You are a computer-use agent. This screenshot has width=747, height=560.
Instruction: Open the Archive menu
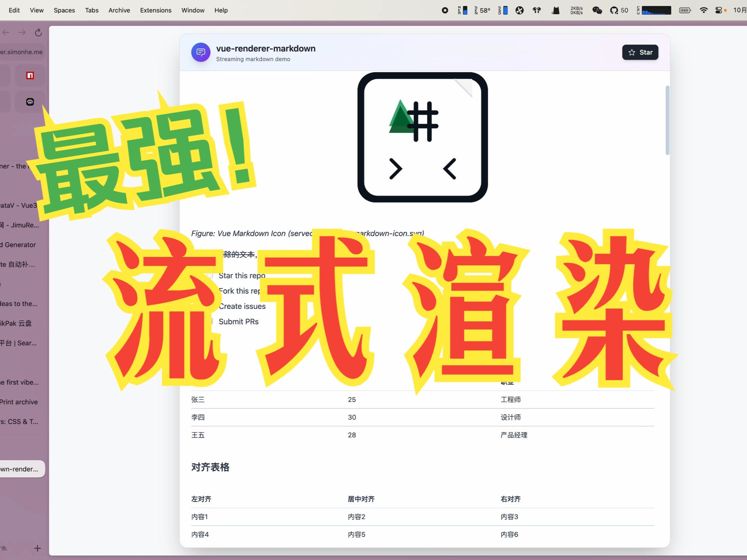119,10
